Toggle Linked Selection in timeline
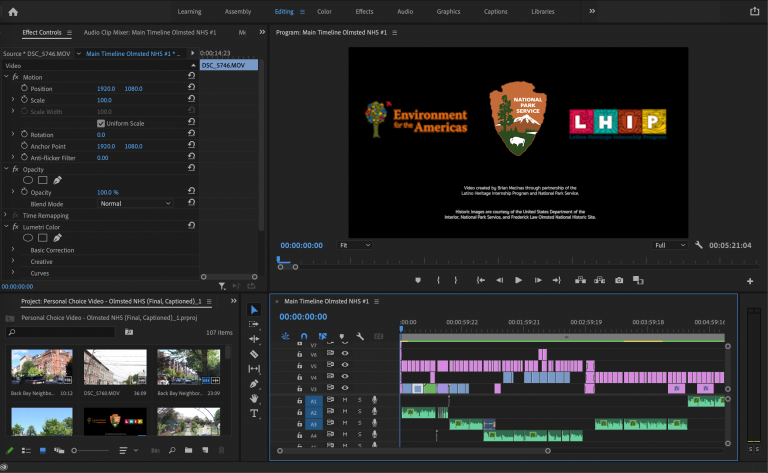Screen dimensions: 768x473 click(322, 336)
